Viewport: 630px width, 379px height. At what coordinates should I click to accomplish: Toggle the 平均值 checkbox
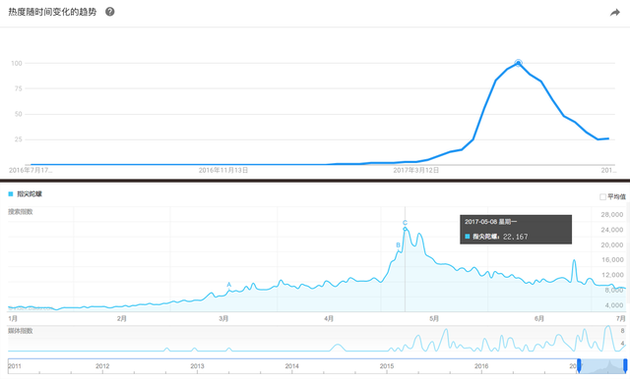pos(603,197)
